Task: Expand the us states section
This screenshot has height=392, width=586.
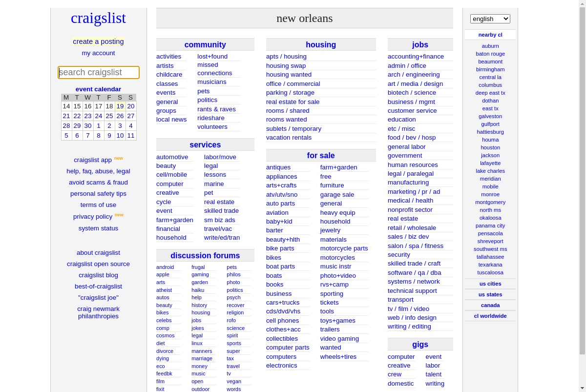Action: pyautogui.click(x=490, y=294)
